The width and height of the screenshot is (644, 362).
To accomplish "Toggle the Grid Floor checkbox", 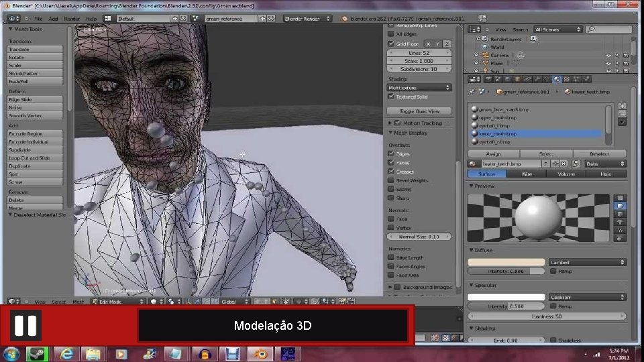I will point(391,44).
